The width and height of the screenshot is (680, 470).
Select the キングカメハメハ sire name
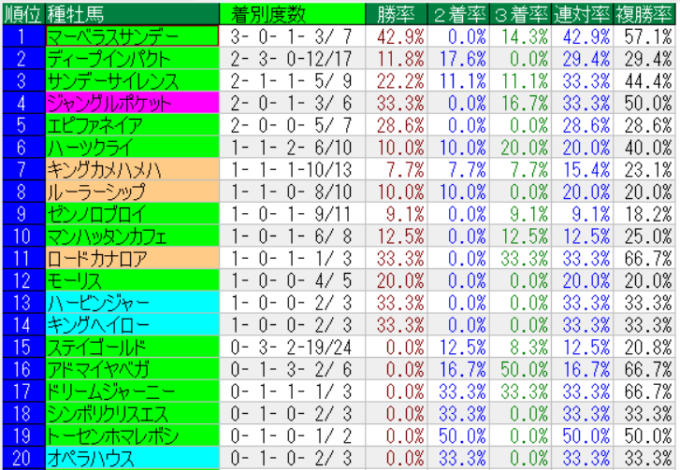point(130,169)
